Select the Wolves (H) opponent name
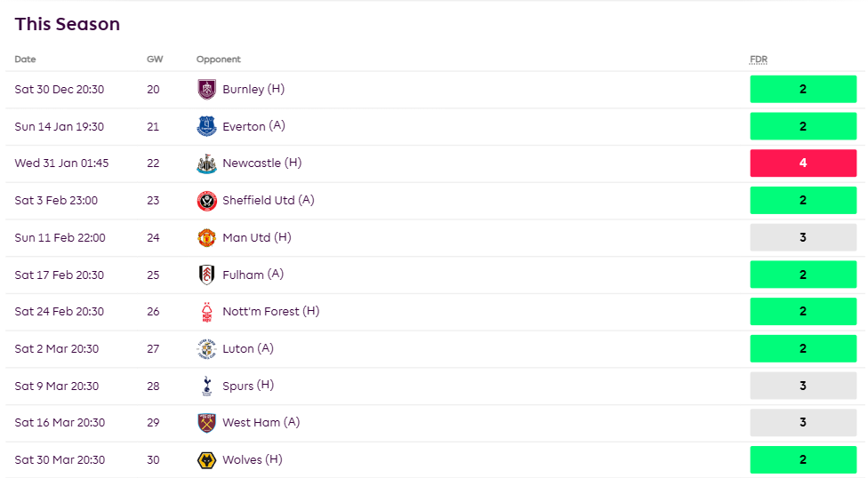The image size is (868, 478). [x=253, y=459]
